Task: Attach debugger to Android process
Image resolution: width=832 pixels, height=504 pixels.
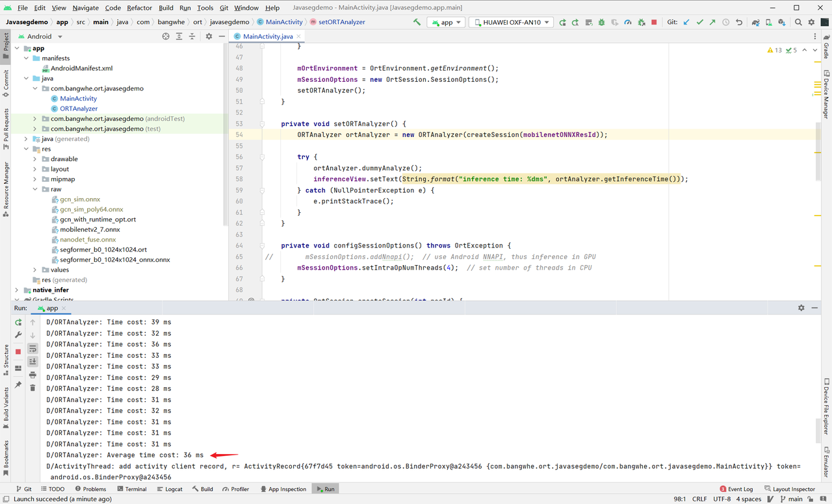Action: [641, 22]
